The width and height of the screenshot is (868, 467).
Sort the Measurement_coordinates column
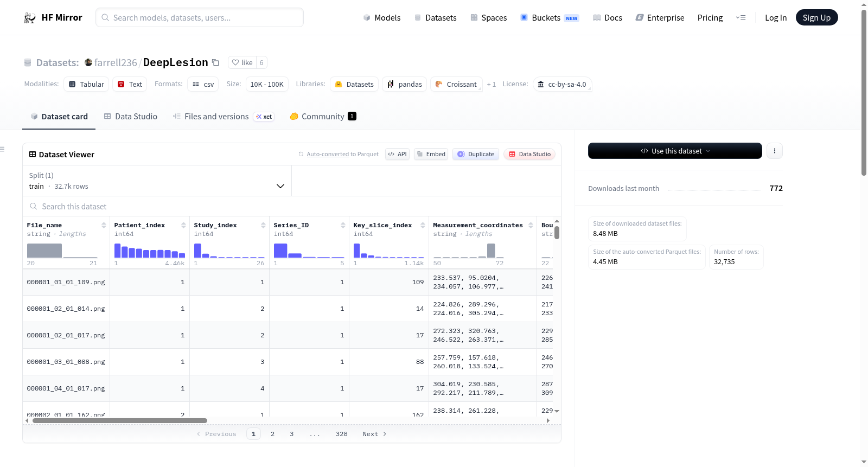pos(531,225)
